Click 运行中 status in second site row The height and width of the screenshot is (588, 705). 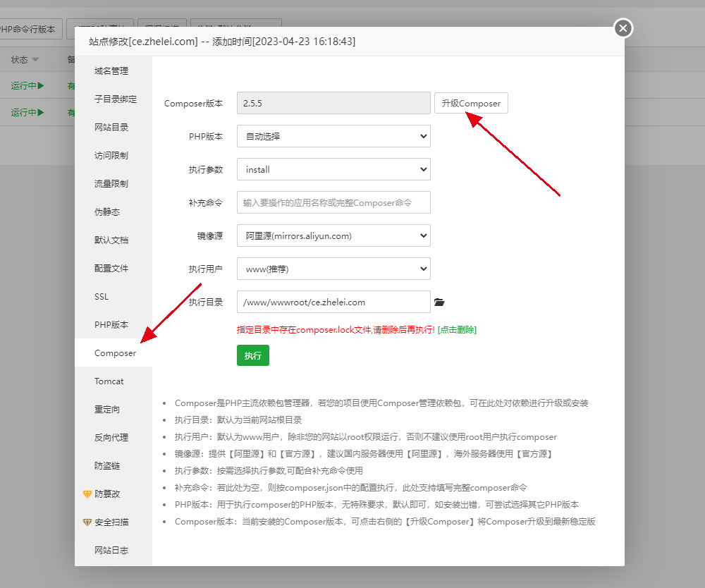[27, 112]
